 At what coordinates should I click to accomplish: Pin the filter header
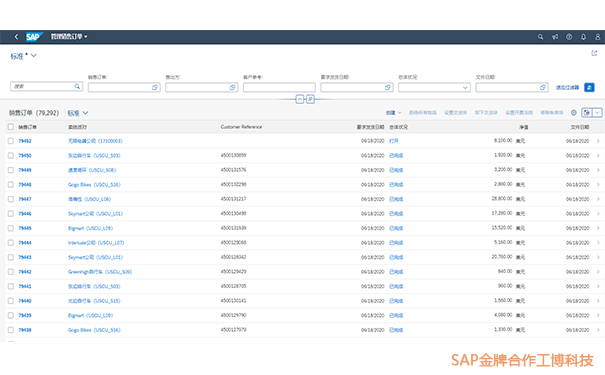310,99
